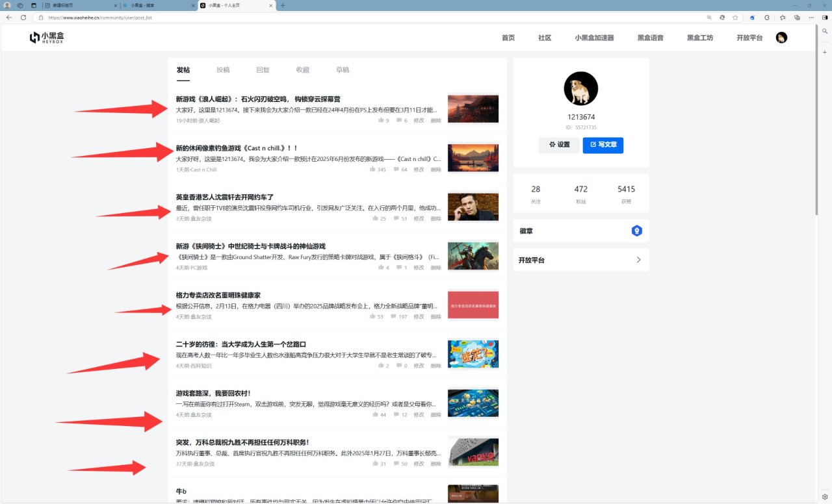The image size is (832, 504).
Task: Click the blue 写文章 button
Action: [603, 145]
